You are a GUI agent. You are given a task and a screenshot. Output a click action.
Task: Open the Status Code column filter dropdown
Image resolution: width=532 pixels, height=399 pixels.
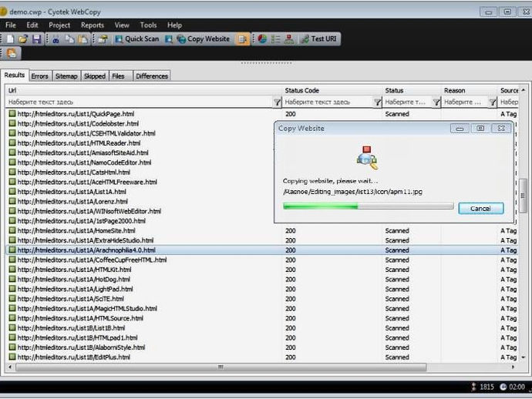(x=377, y=102)
